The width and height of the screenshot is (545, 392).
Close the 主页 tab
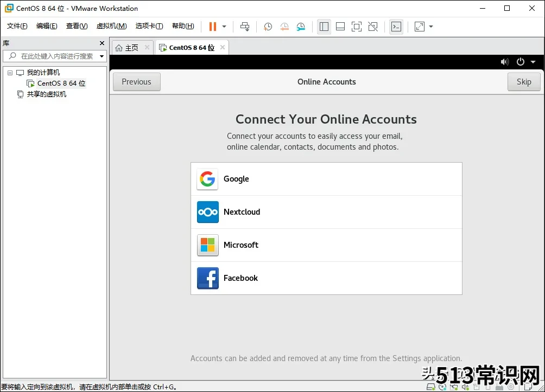click(x=147, y=47)
